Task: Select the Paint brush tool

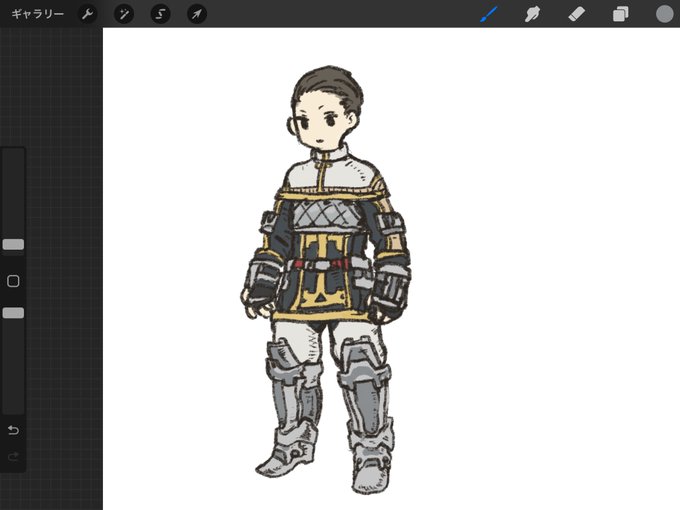Action: point(489,14)
